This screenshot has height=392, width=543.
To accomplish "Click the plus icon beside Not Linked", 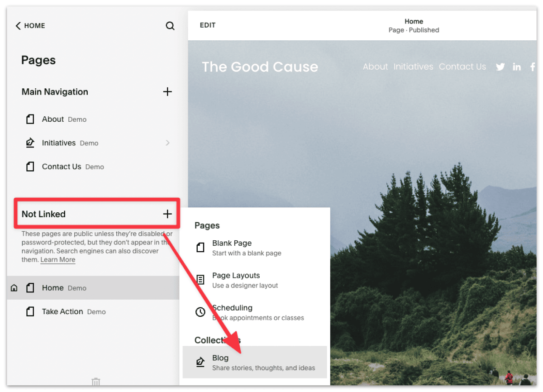I will pos(167,214).
